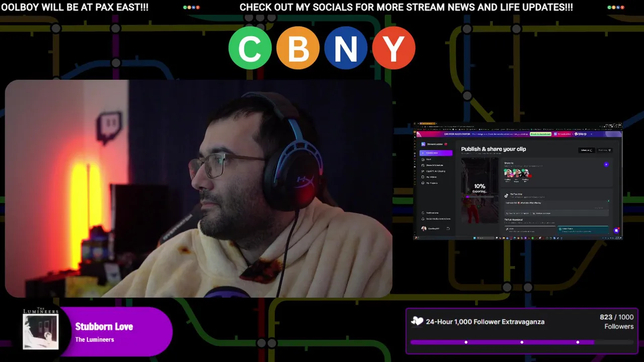Click the 24-Hour 1,000 Follower Extravaganza label

click(485, 322)
